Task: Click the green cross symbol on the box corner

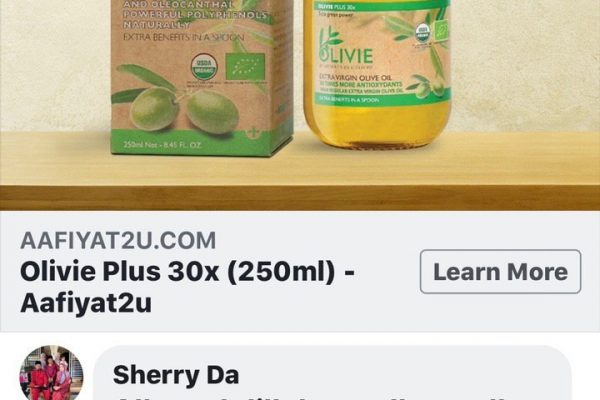Action: click(251, 134)
